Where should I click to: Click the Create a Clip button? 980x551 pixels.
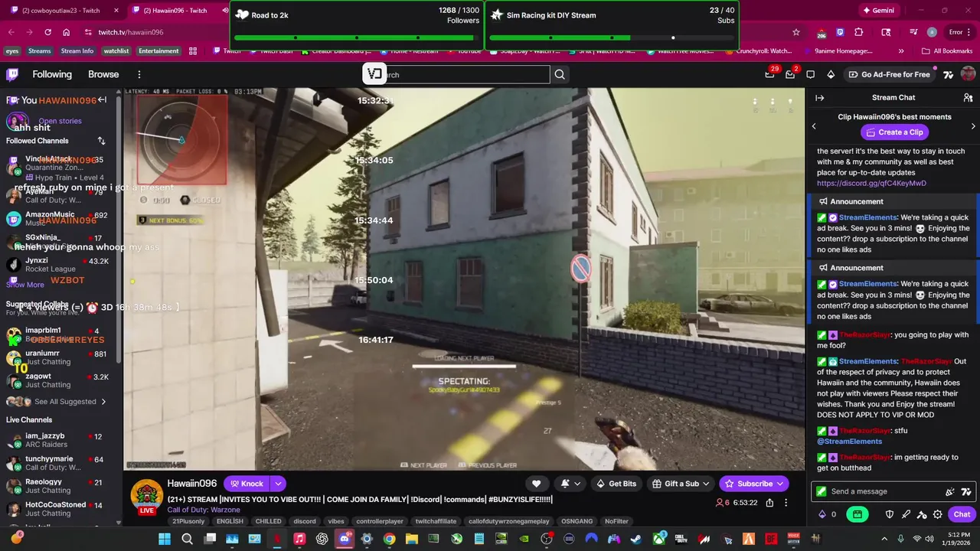(893, 132)
